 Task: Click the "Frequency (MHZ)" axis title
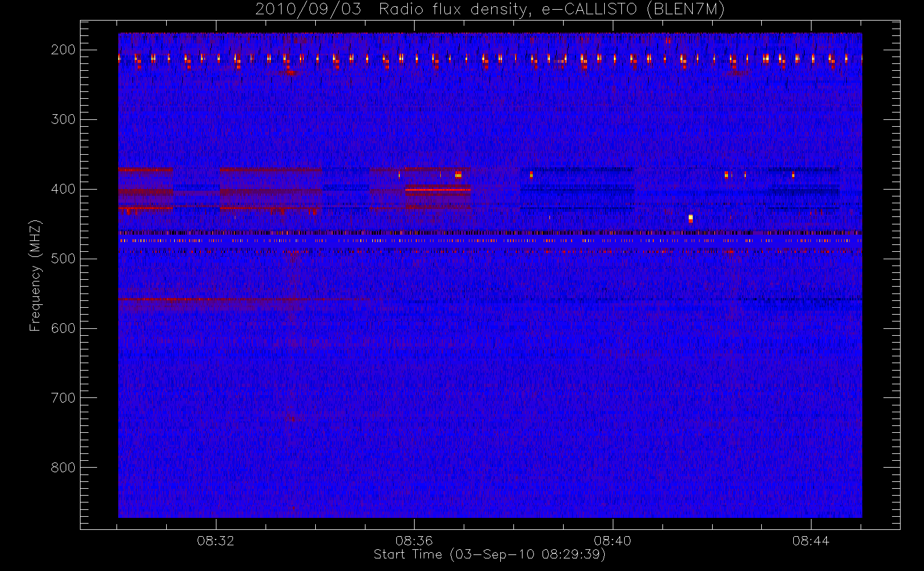(x=35, y=275)
